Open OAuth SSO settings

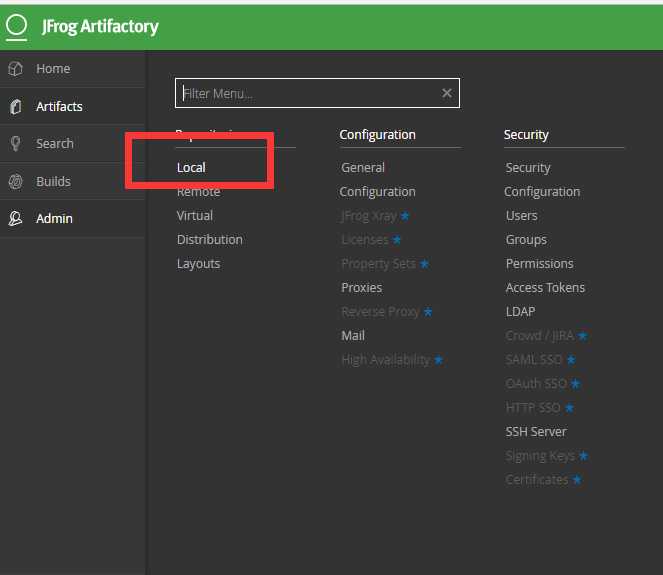click(x=536, y=384)
